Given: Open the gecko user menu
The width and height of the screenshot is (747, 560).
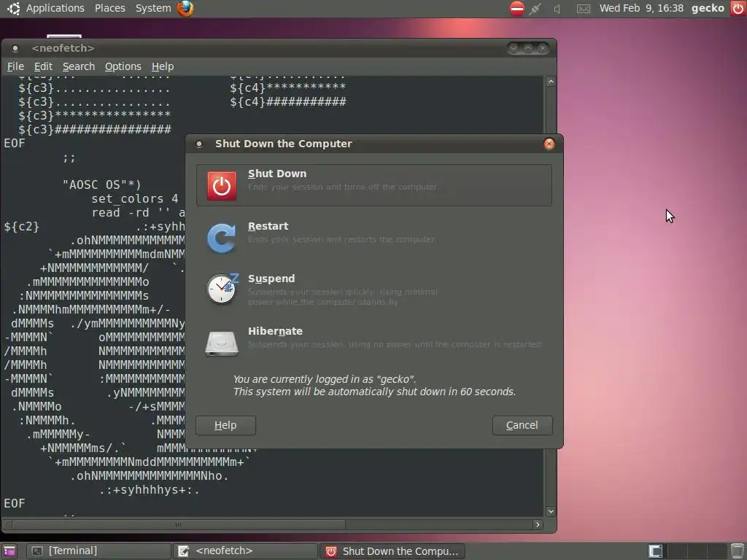Looking at the screenshot, I should point(708,8).
